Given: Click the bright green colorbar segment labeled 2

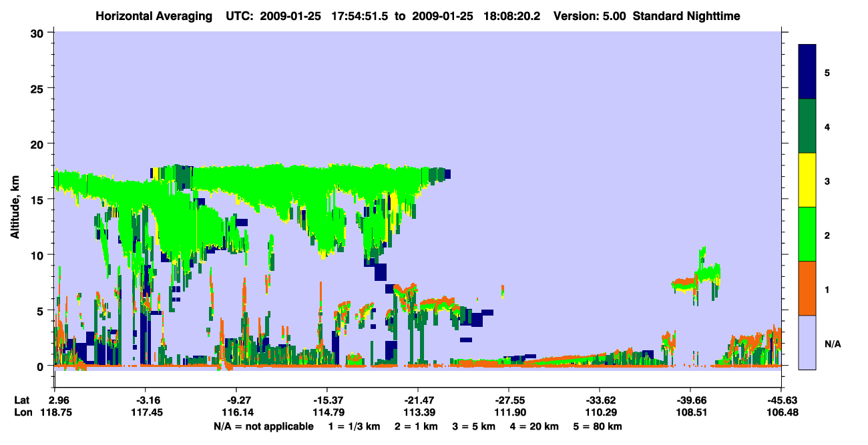Looking at the screenshot, I should 807,234.
